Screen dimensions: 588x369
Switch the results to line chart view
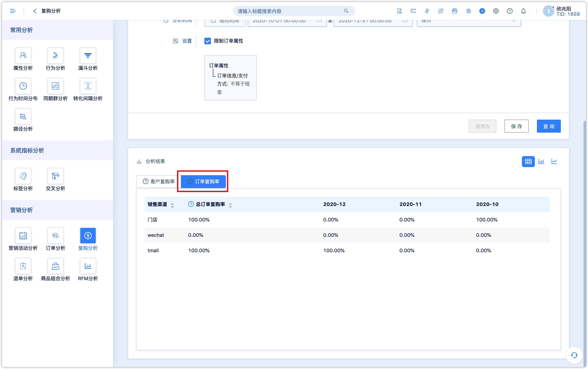tap(554, 161)
